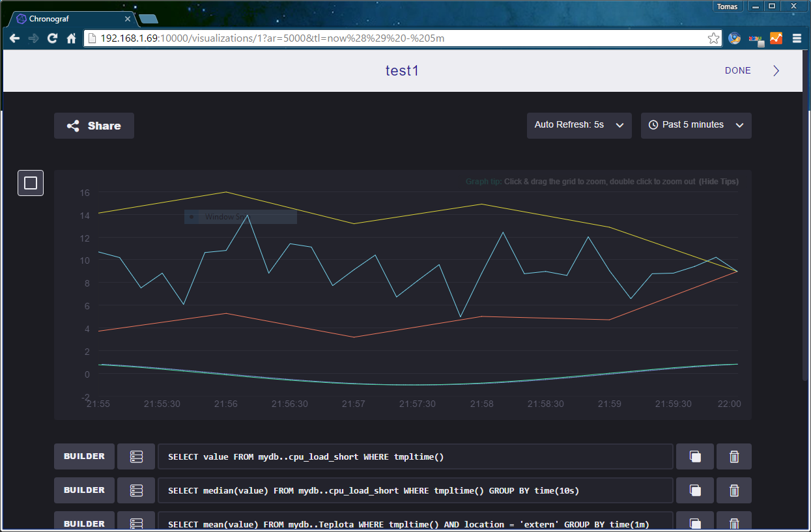Open the Auto Refresh interval dropdown
The image size is (811, 532).
tap(578, 125)
